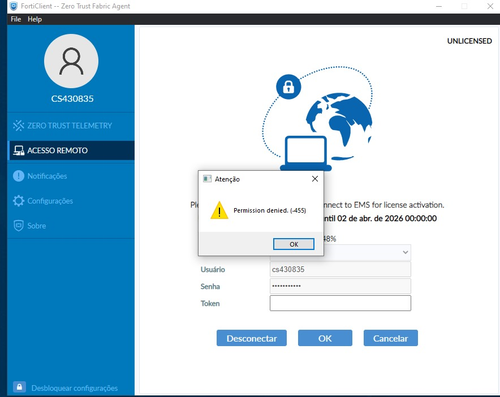Screen dimensions: 500x397
Task: Select the CS430835 username label
Action: pyautogui.click(x=72, y=99)
